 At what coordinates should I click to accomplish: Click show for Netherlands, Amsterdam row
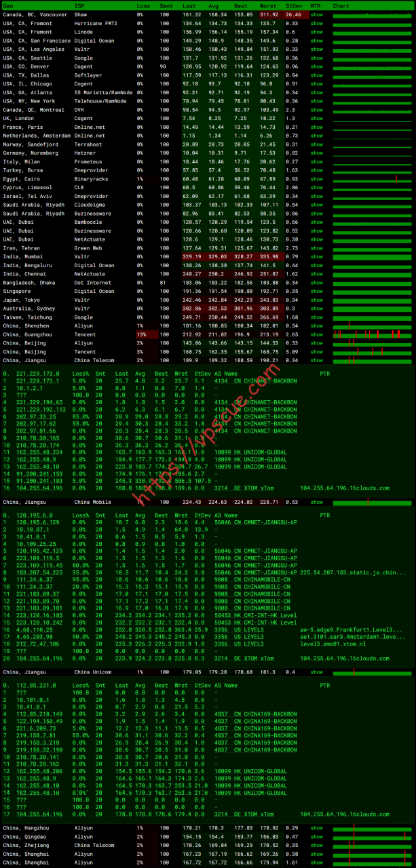click(317, 136)
